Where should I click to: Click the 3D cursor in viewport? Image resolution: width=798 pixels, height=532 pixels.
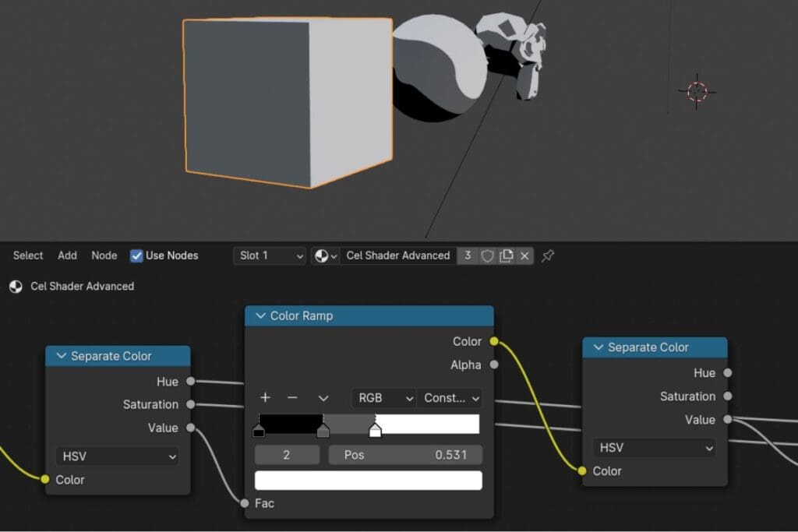pyautogui.click(x=697, y=91)
